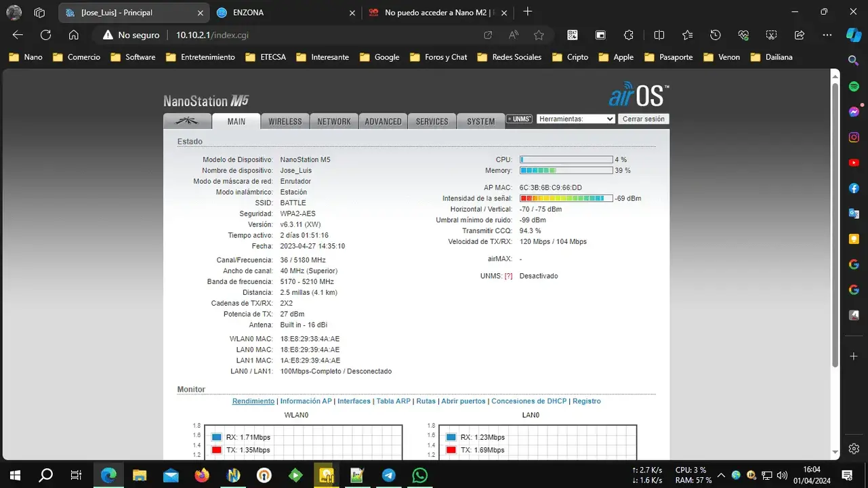Screen dimensions: 868x488
Task: Open Facebook in the sidebar
Action: (x=854, y=188)
